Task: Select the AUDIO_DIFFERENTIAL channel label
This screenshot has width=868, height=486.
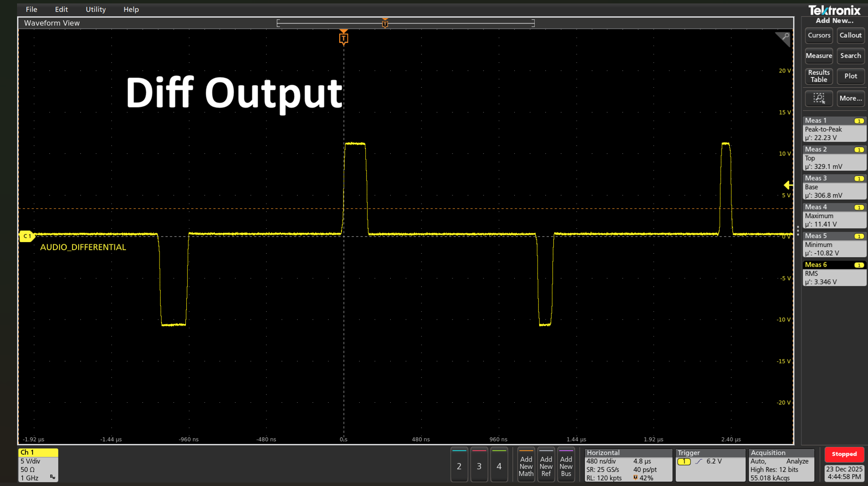Action: click(83, 247)
